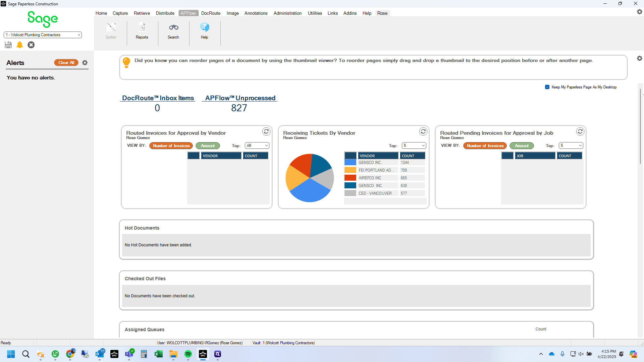Viewport: 644px width, 362px height.
Task: Select the FEI PORTLAND AD... vendor row
Action: pos(385,170)
